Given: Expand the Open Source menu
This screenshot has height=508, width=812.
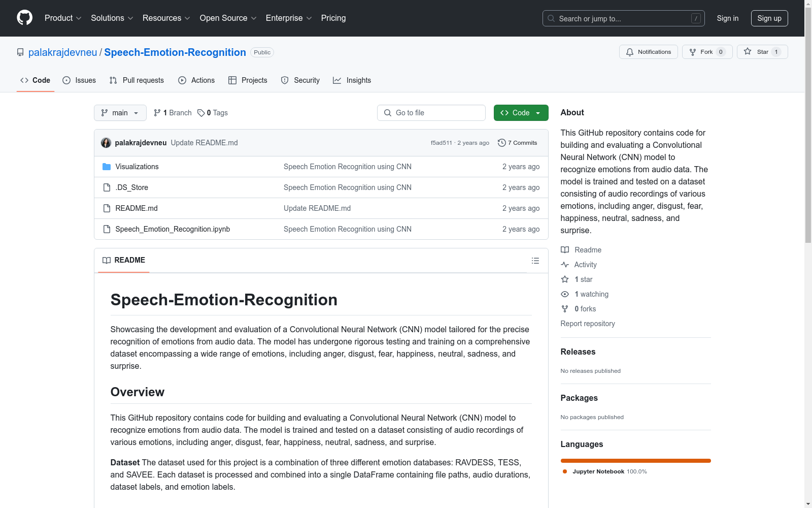Looking at the screenshot, I should [x=228, y=18].
